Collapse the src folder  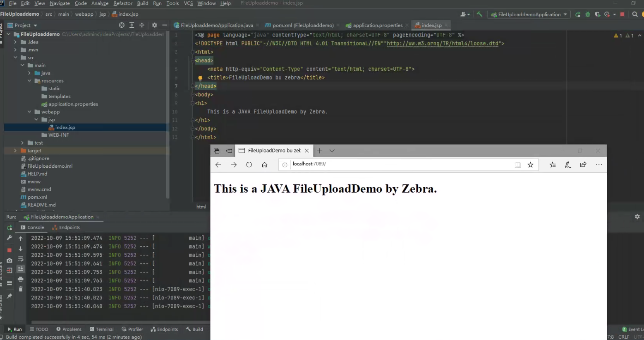pos(15,58)
